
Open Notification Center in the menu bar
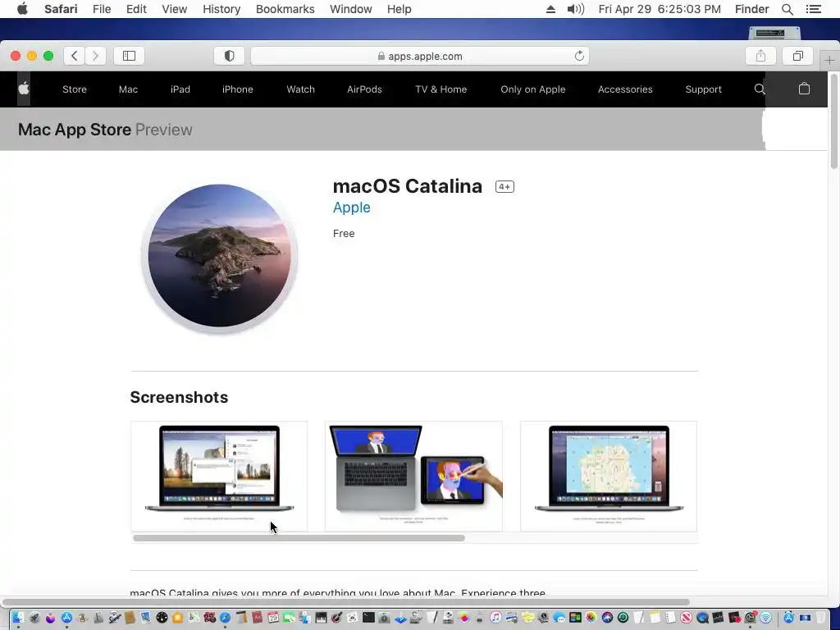tap(813, 9)
